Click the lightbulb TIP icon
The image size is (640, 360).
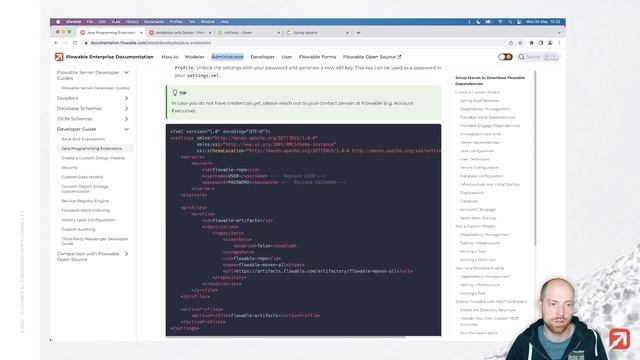point(175,93)
